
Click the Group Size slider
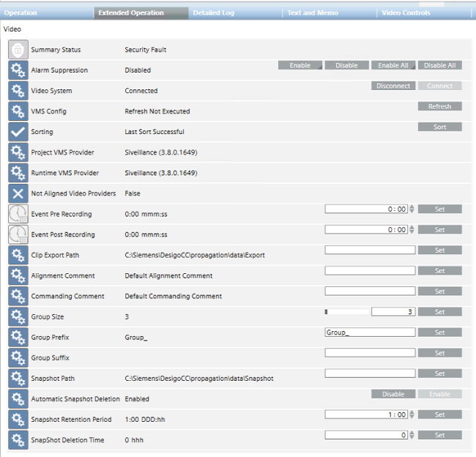pyautogui.click(x=346, y=312)
